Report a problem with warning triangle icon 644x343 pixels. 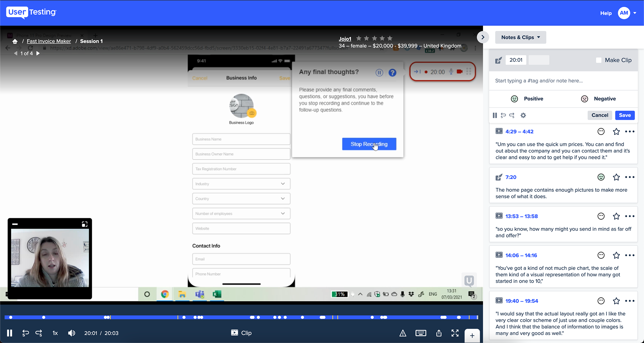point(403,333)
